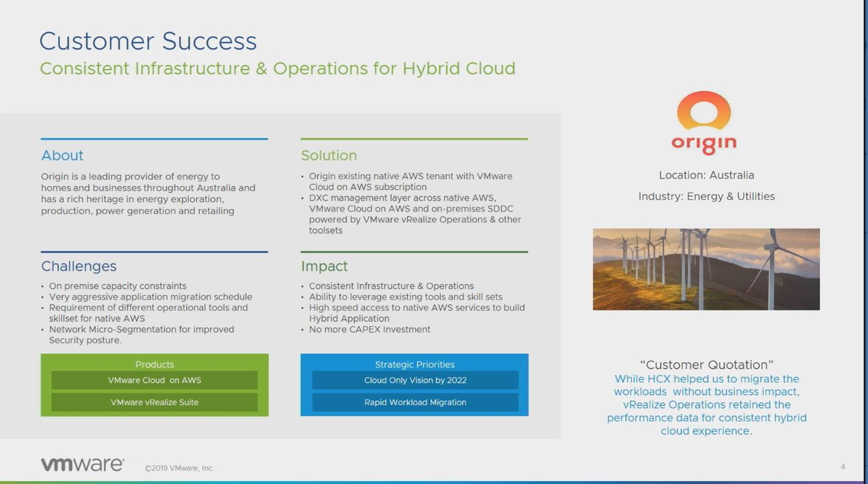868x484 pixels.
Task: Click the slide number 4
Action: tap(843, 467)
